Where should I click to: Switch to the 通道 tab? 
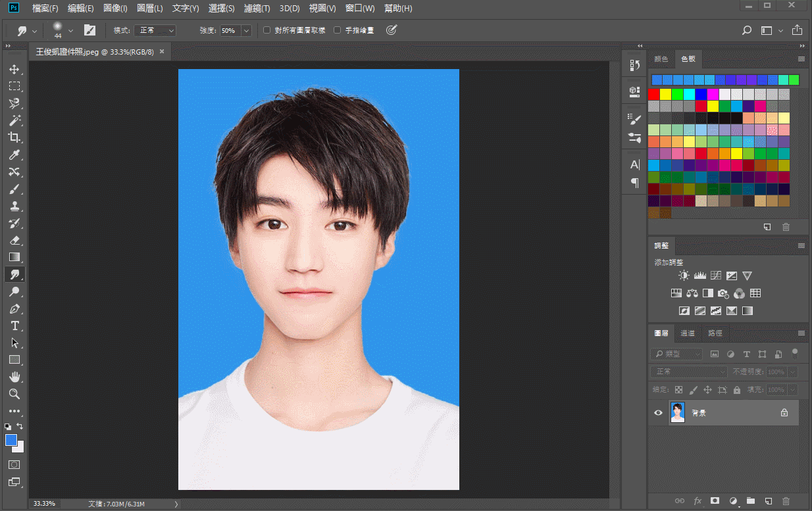(688, 333)
